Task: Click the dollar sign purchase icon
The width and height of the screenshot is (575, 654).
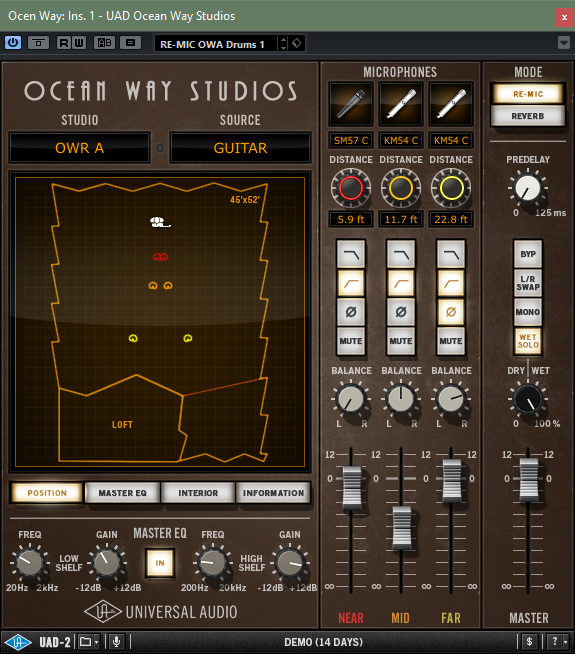Action: [529, 641]
